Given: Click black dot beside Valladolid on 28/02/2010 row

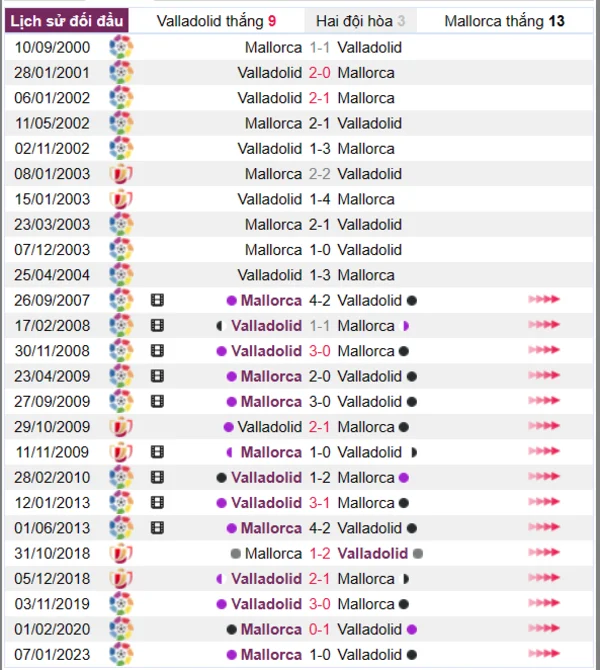Looking at the screenshot, I should coord(221,478).
